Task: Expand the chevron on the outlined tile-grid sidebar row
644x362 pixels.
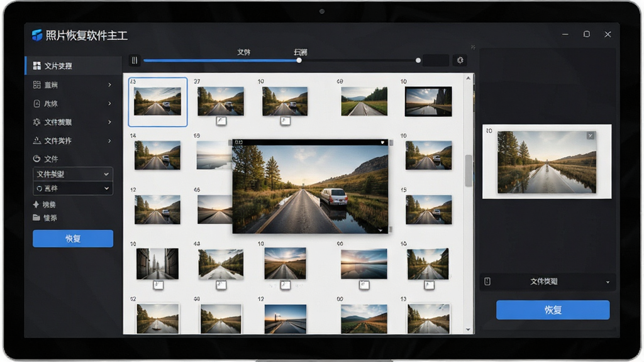Action: (x=109, y=85)
